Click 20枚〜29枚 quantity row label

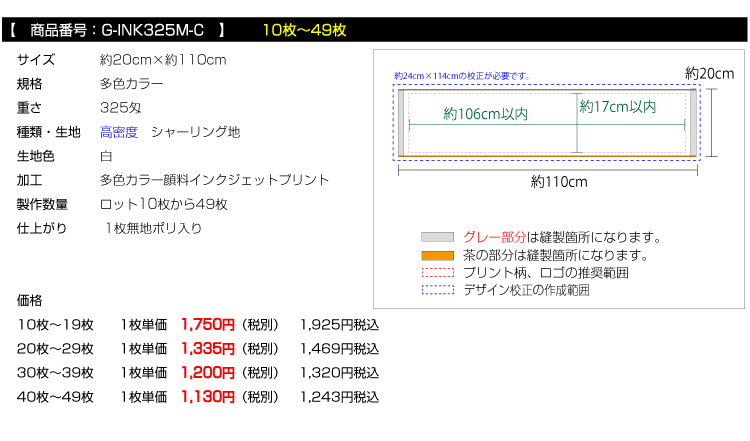(x=55, y=349)
